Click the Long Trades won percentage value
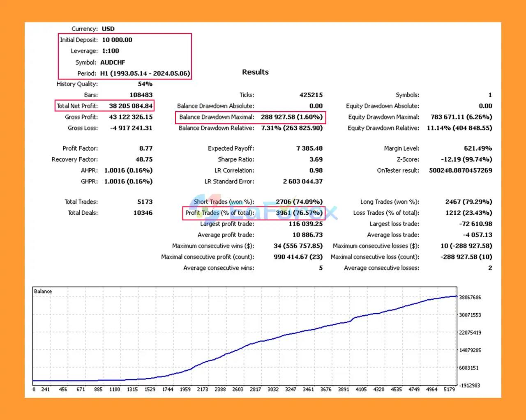The height and width of the screenshot is (420, 526). point(468,202)
